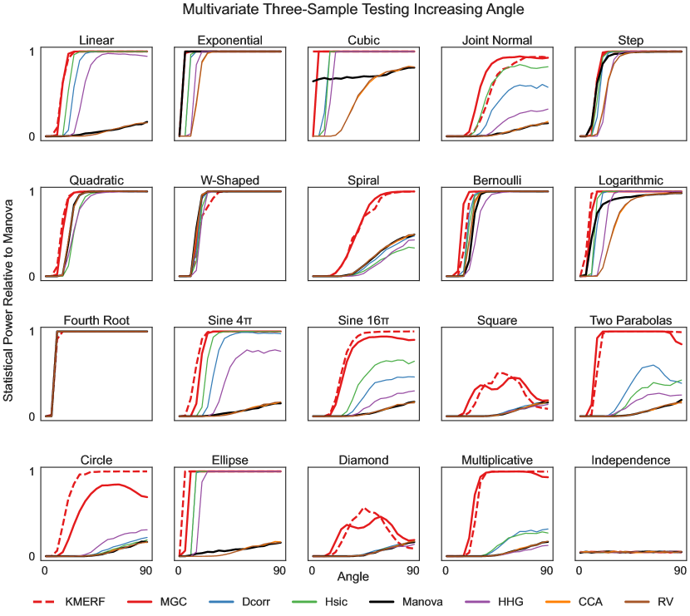
Task: Open the Two Parabolas subplot
Action: pyautogui.click(x=630, y=373)
